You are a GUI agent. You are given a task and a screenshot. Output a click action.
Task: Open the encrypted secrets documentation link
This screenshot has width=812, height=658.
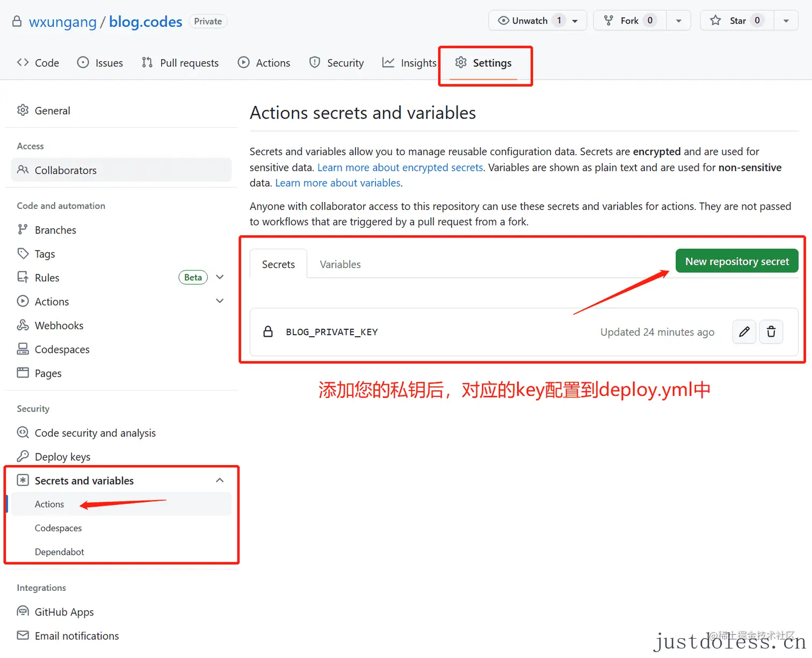[x=400, y=167]
